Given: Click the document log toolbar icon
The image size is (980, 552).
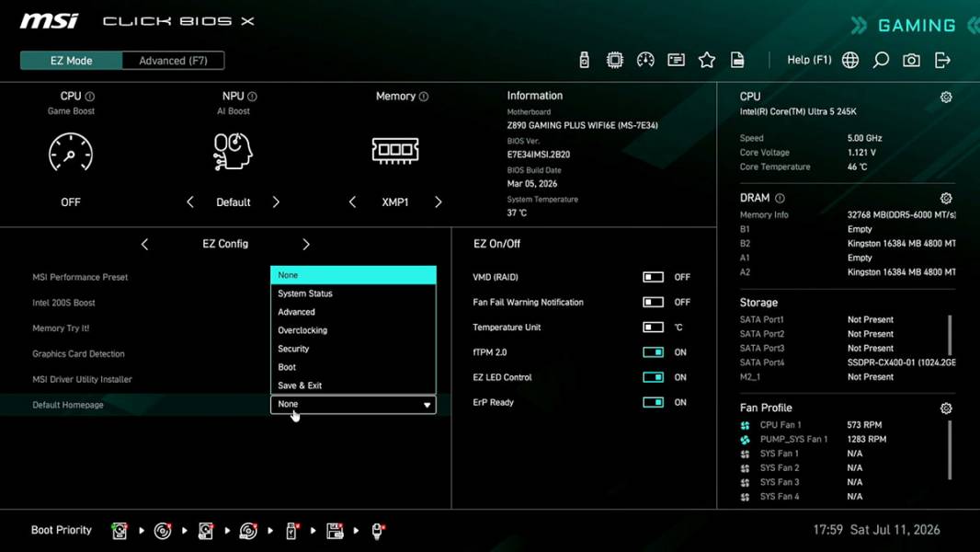Looking at the screenshot, I should pyautogui.click(x=737, y=60).
